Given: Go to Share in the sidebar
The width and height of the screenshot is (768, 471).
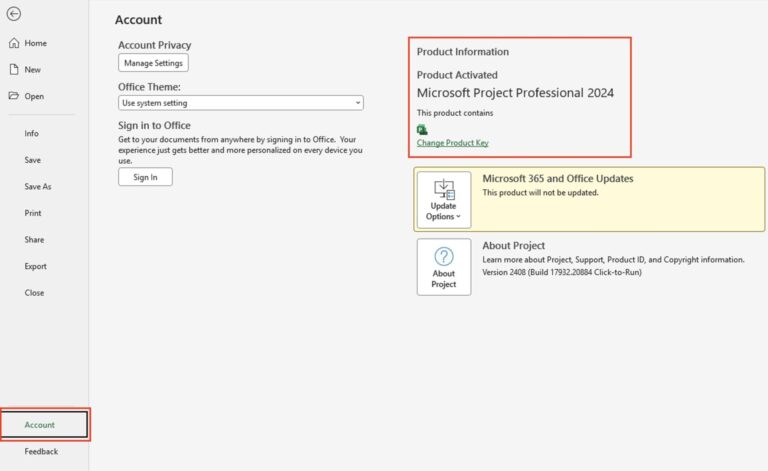Looking at the screenshot, I should [x=34, y=239].
